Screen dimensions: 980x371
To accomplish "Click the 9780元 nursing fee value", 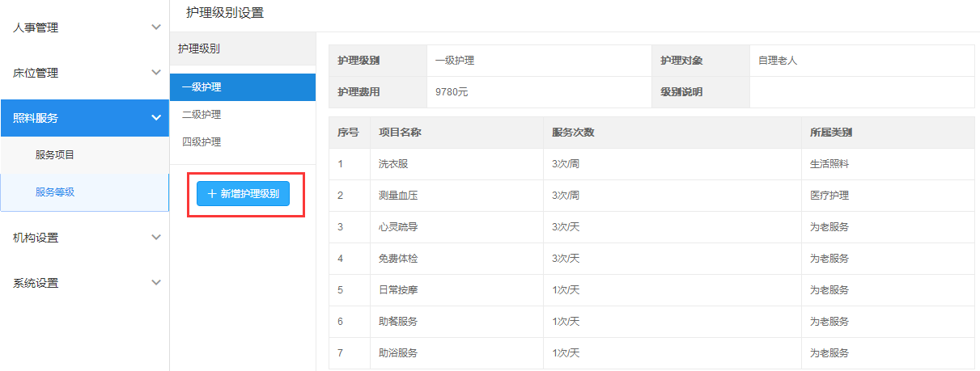I will click(x=452, y=92).
